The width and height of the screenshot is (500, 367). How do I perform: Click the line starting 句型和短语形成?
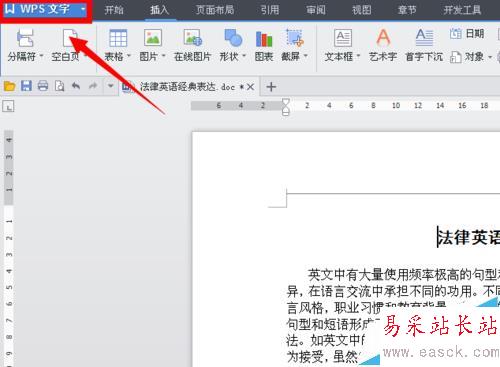coord(333,324)
